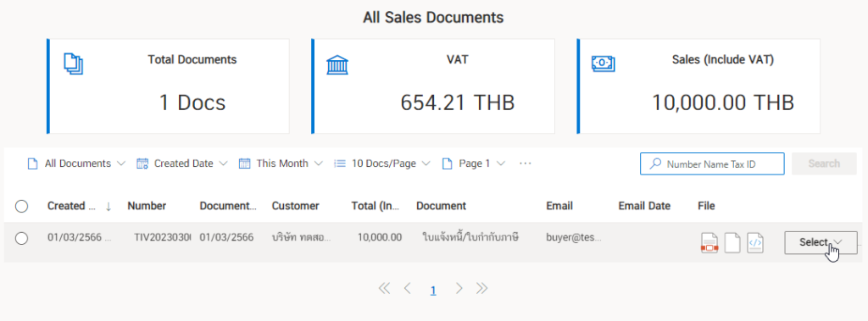
Task: Click the Total Documents stacked pages icon
Action: 74,64
